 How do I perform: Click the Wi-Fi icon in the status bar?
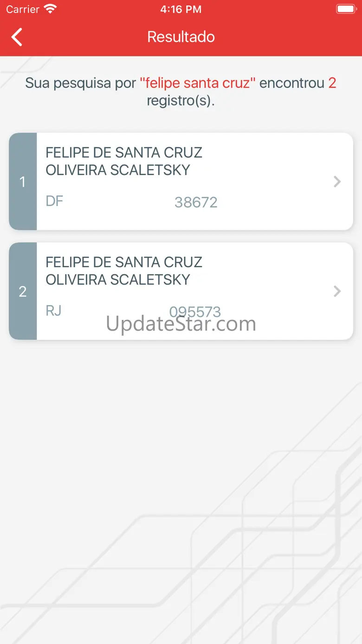tap(50, 9)
